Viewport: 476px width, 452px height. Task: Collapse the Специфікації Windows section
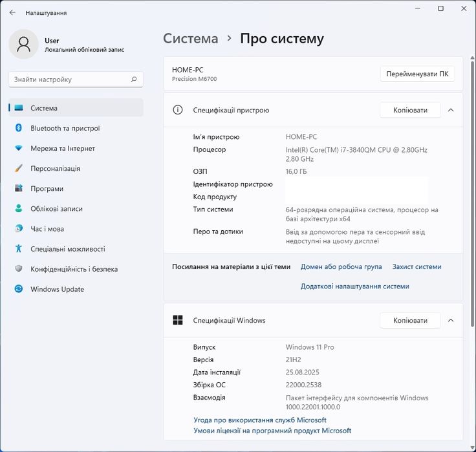pyautogui.click(x=451, y=320)
